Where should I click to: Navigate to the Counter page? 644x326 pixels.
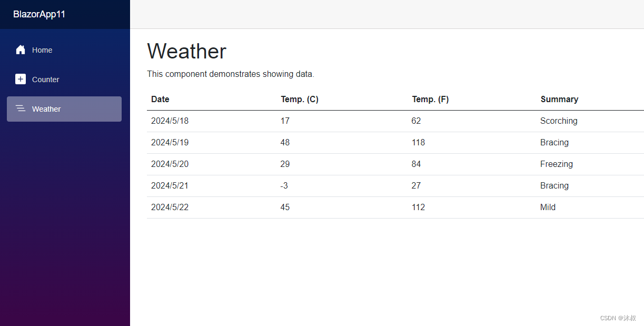(x=47, y=79)
